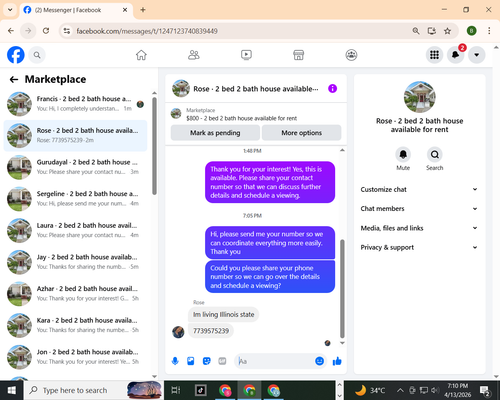Click the browser address bar URL

click(147, 31)
